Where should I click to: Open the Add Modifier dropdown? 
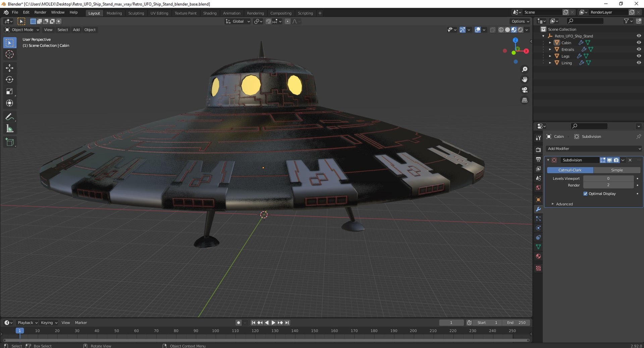pyautogui.click(x=594, y=149)
